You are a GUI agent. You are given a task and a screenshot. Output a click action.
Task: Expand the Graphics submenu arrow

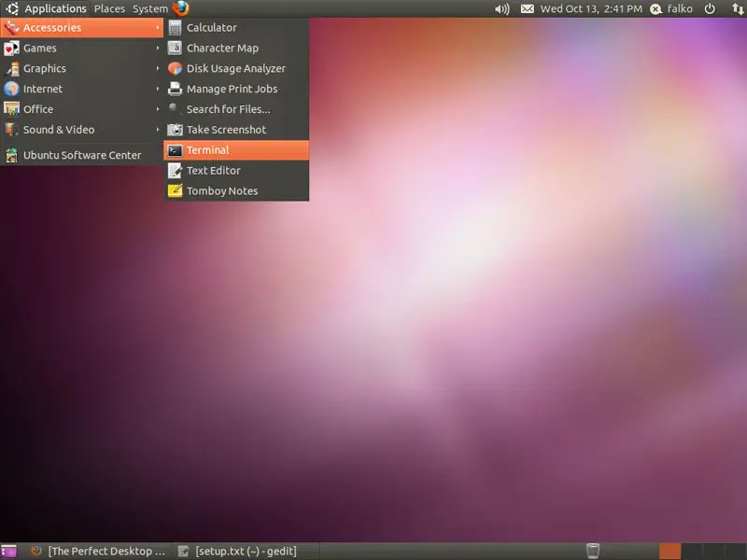158,68
